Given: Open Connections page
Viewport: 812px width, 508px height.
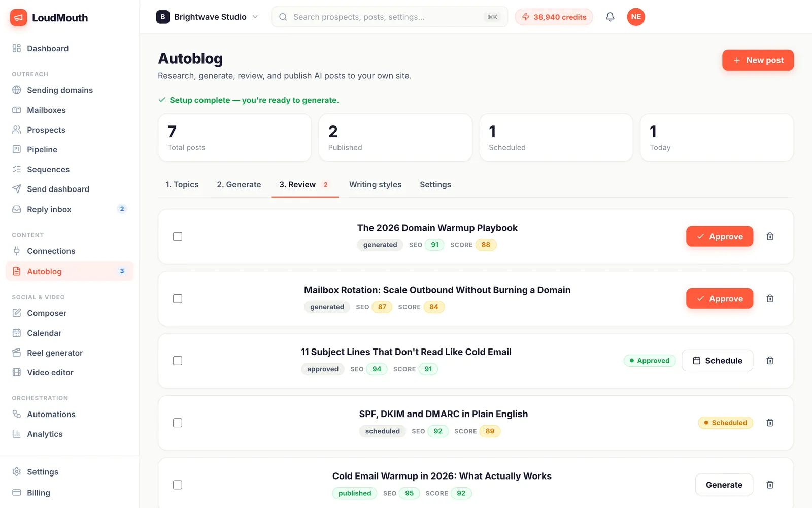Looking at the screenshot, I should click(70, 251).
